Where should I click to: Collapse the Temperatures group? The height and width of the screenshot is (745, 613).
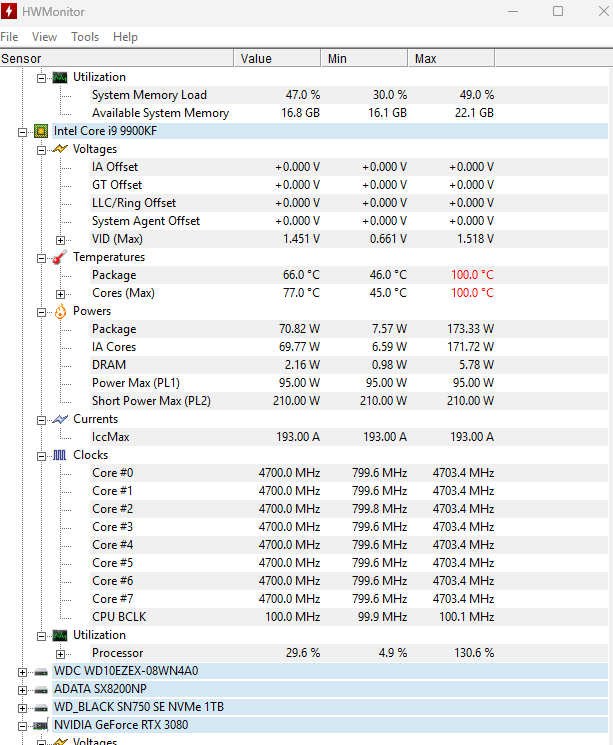(42, 258)
